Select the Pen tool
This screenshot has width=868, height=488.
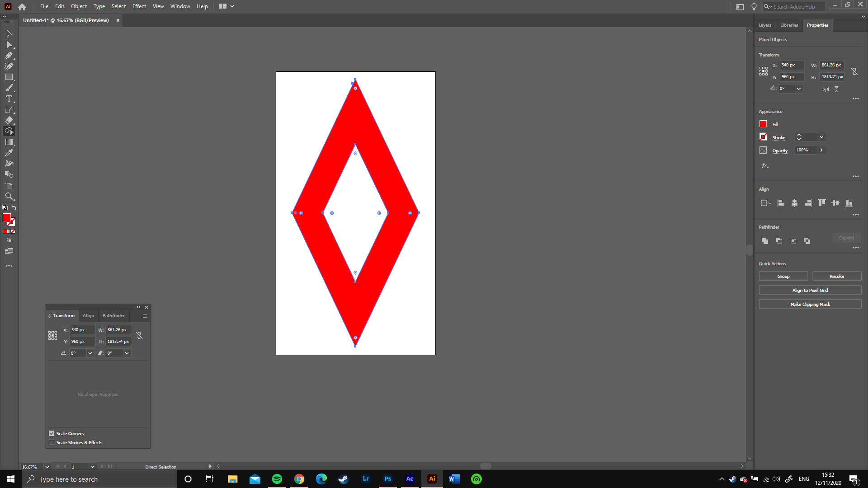(x=9, y=55)
